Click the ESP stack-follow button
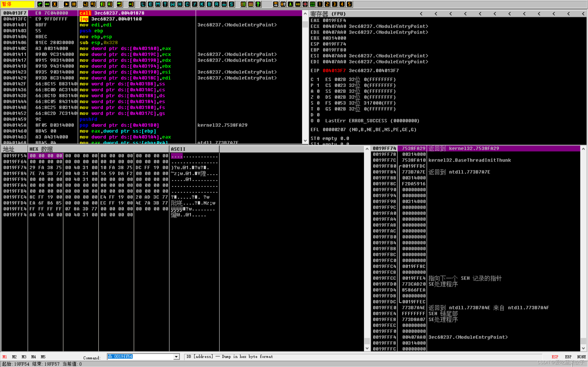The width and height of the screenshot is (588, 367). (555, 357)
